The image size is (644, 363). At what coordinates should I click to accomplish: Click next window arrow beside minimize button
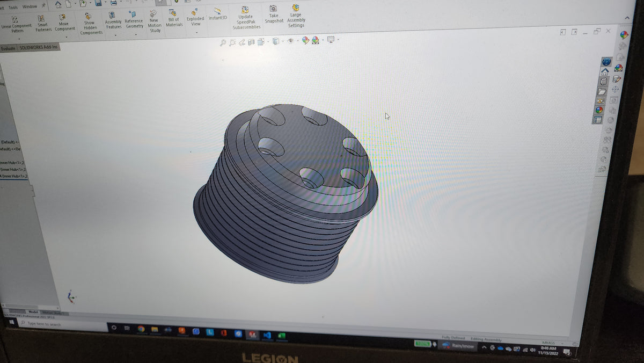point(574,32)
